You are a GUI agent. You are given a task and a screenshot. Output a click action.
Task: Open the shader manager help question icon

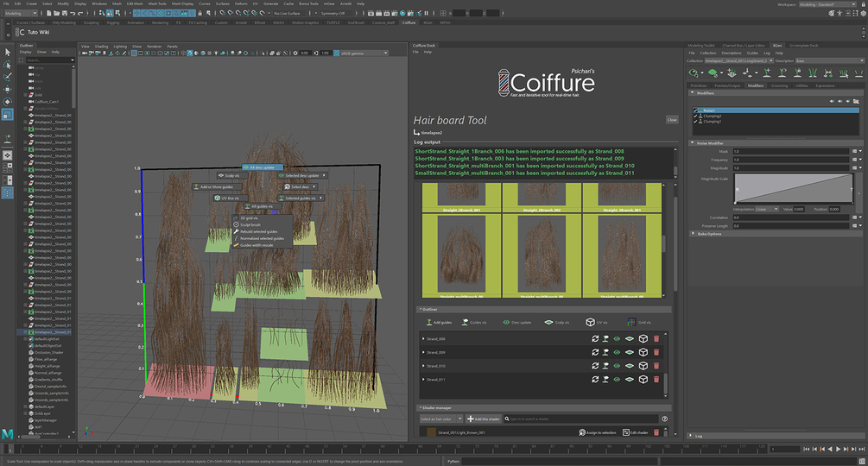[665, 419]
